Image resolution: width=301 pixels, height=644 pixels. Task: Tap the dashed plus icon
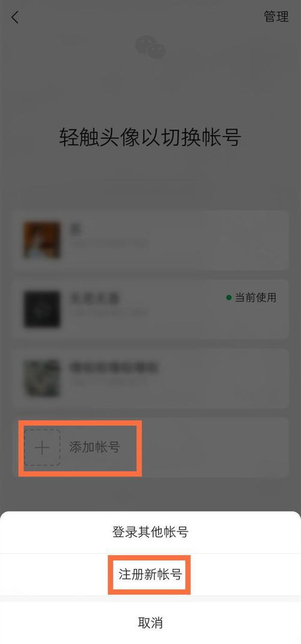coord(42,448)
